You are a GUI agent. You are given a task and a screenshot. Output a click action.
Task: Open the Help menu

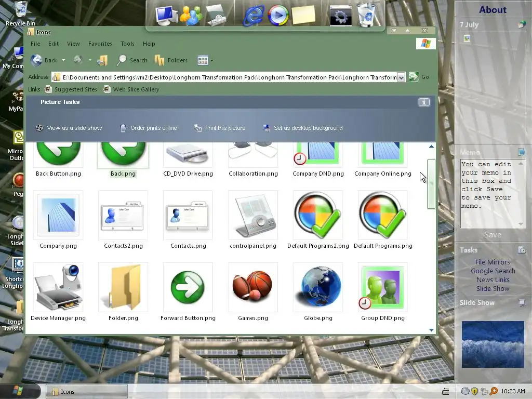click(149, 44)
